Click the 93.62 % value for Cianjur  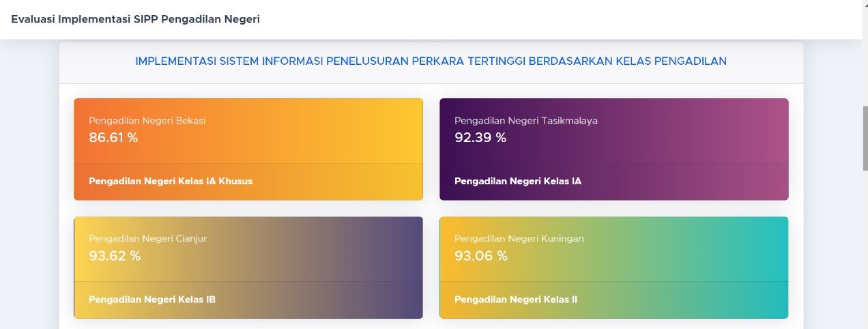(x=115, y=256)
